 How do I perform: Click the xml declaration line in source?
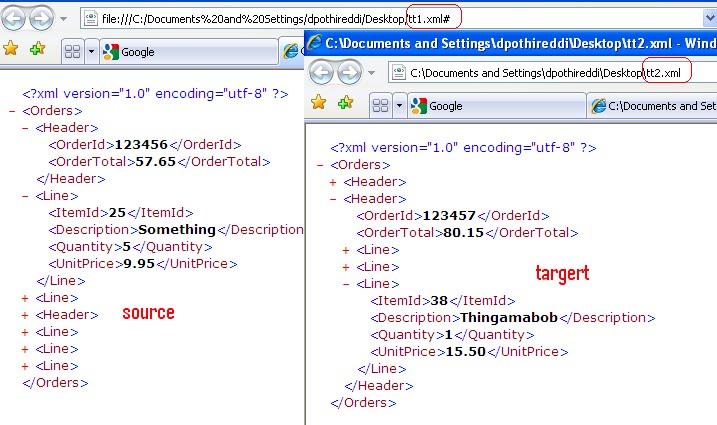point(155,94)
